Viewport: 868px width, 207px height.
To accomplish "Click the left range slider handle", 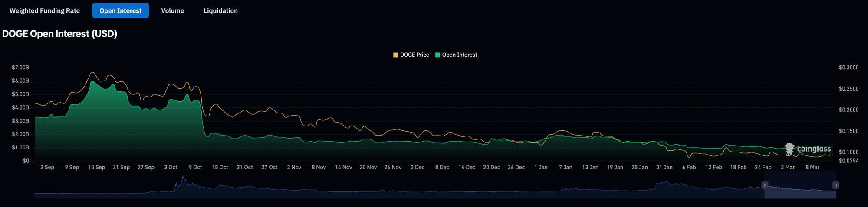I will coord(765,185).
